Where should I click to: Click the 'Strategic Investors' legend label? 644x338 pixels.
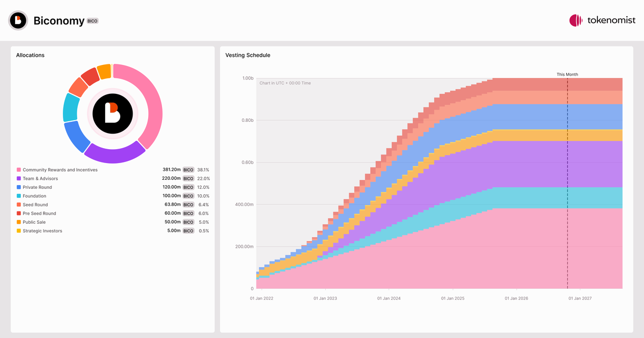coord(42,231)
